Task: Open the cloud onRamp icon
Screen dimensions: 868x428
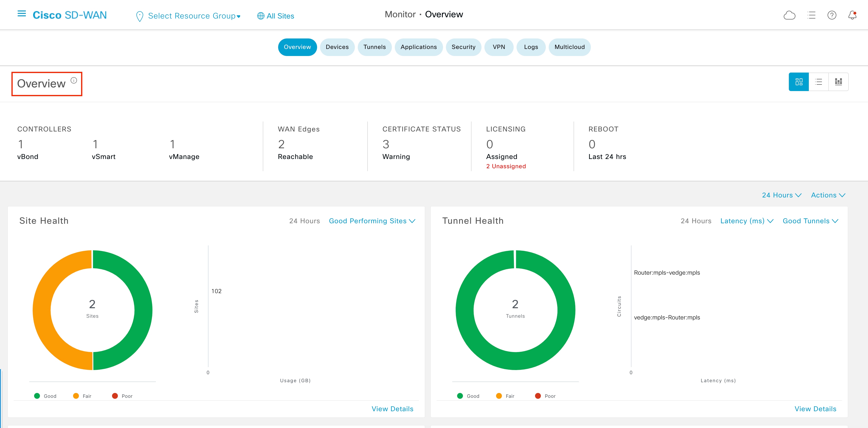Action: pyautogui.click(x=789, y=15)
